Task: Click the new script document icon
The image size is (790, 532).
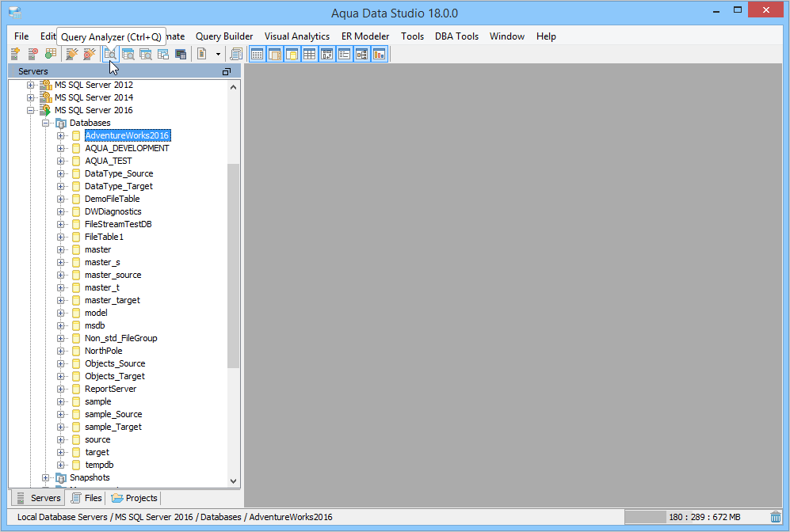Action: click(202, 54)
